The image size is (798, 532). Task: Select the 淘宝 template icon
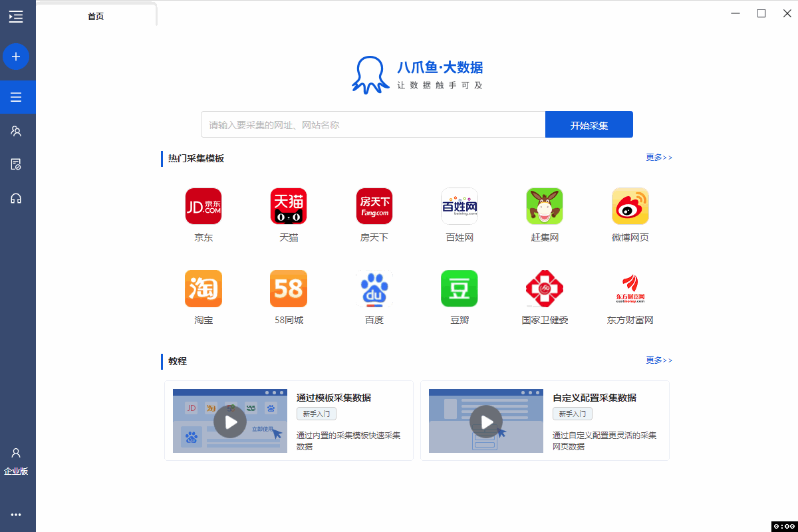(203, 289)
